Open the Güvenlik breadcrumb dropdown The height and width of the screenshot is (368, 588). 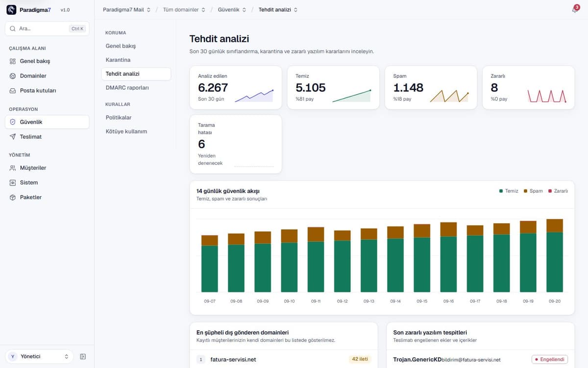pyautogui.click(x=232, y=10)
